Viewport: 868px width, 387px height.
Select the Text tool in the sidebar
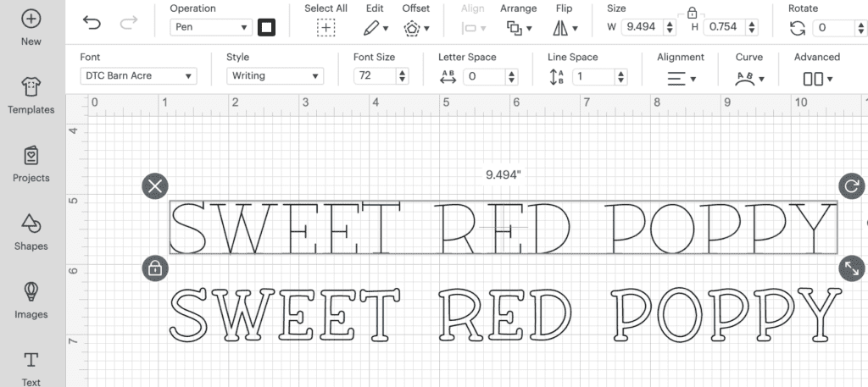tap(31, 368)
